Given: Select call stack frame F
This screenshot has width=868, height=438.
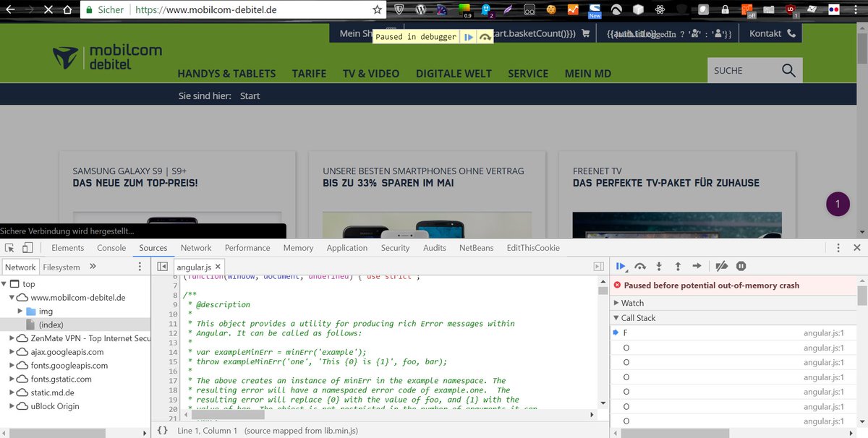Looking at the screenshot, I should pos(733,333).
